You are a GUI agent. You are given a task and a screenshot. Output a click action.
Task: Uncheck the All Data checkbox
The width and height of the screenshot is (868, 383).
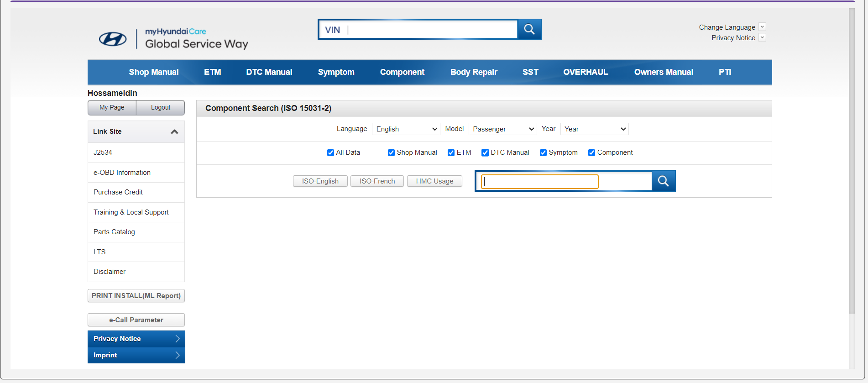click(330, 152)
